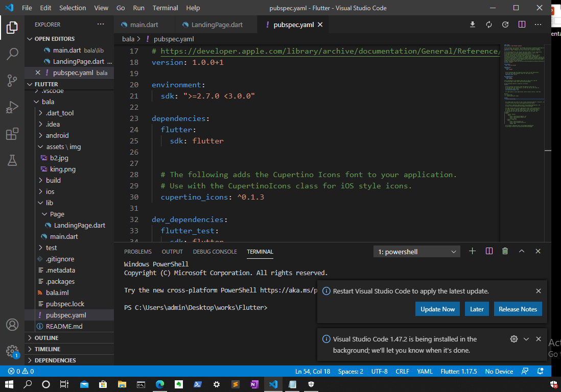
Task: Open the Search view in activity bar
Action: tap(12, 54)
